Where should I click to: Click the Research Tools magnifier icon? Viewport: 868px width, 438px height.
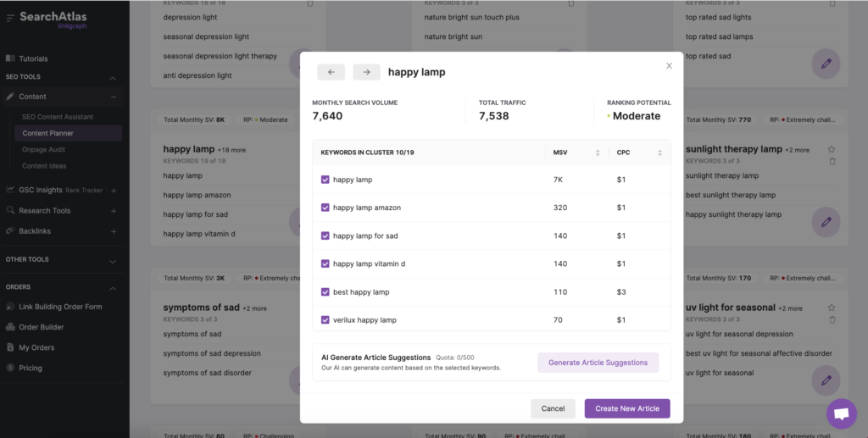10,210
